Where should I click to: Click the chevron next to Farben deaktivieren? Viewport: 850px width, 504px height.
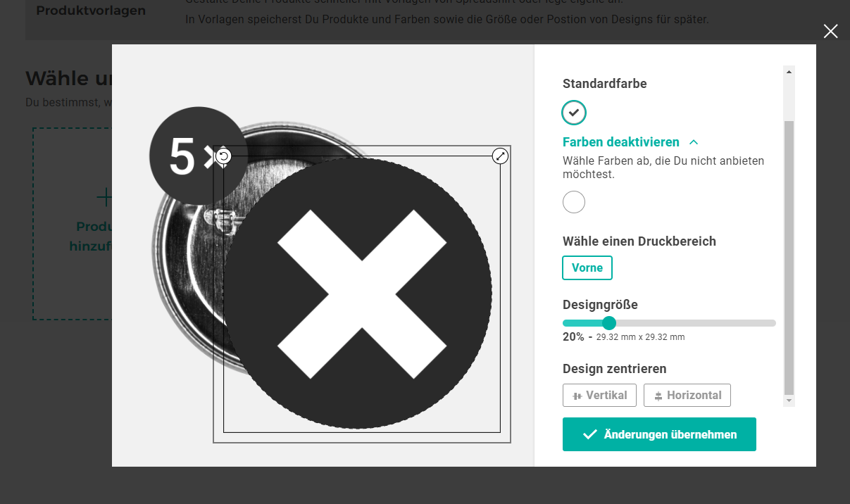(x=694, y=142)
